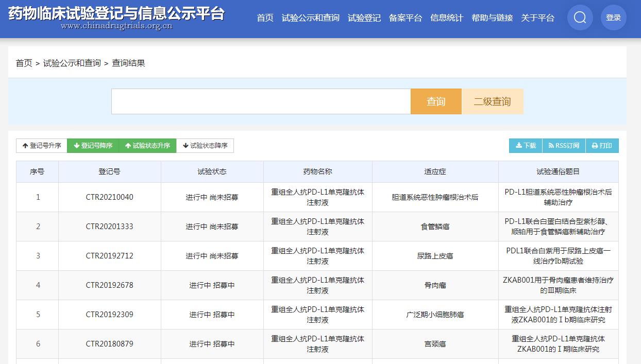Viewport: 641px width, 364px height.
Task: Open registration number CTR20210040
Action: (109, 197)
